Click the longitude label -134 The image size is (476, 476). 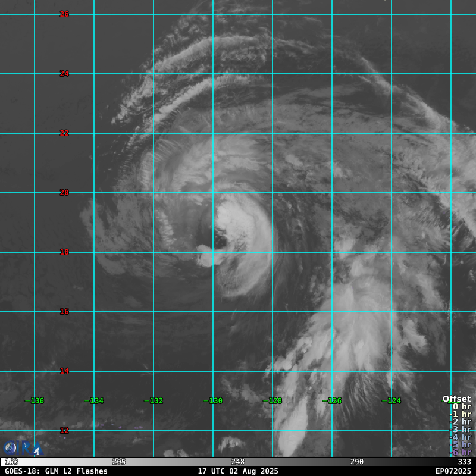(x=94, y=400)
